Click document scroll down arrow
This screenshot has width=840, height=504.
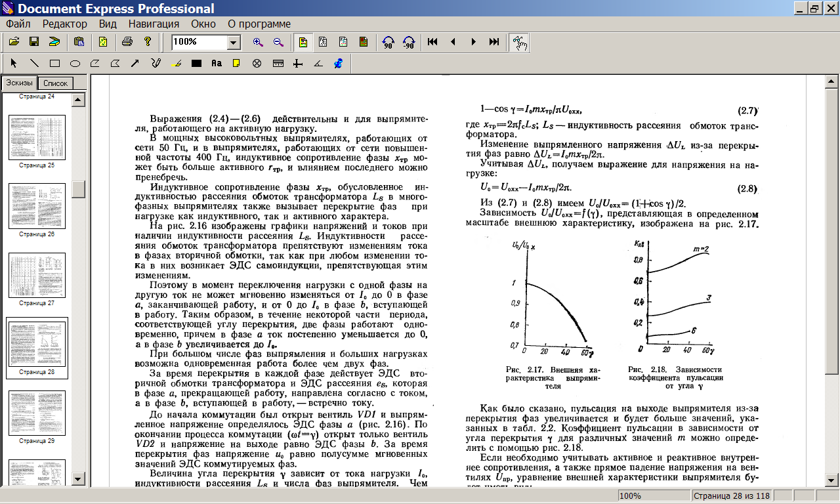coord(832,480)
